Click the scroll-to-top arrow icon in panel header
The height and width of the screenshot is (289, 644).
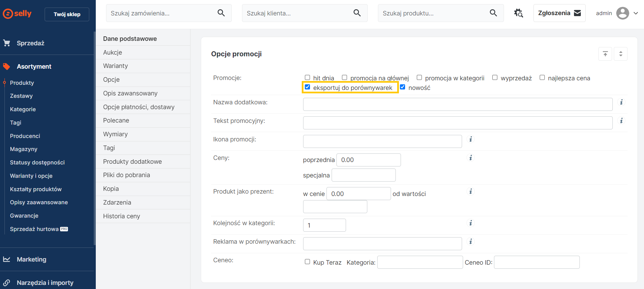point(605,54)
